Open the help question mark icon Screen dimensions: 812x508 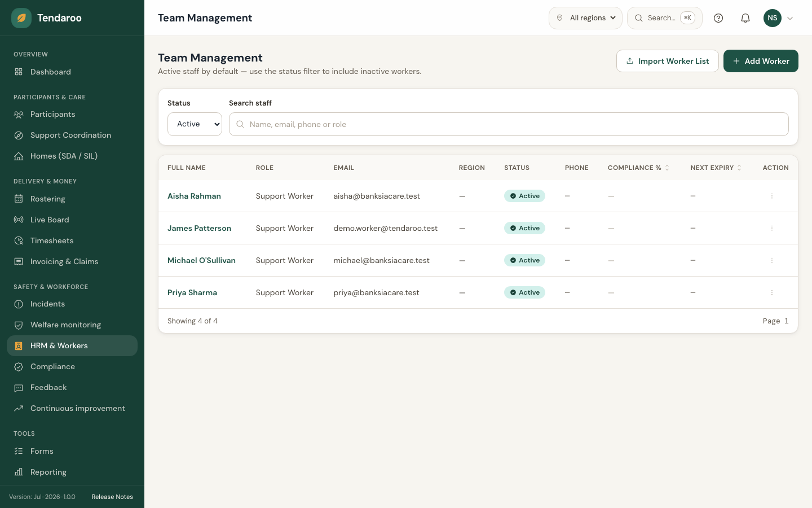(x=718, y=18)
